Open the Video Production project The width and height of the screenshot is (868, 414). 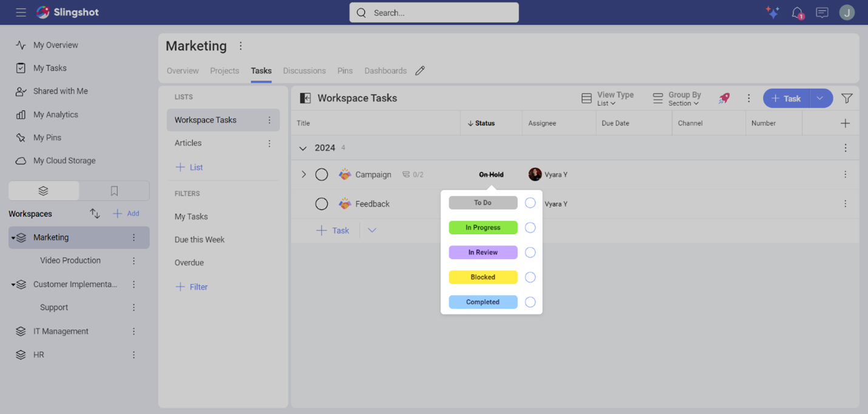70,260
